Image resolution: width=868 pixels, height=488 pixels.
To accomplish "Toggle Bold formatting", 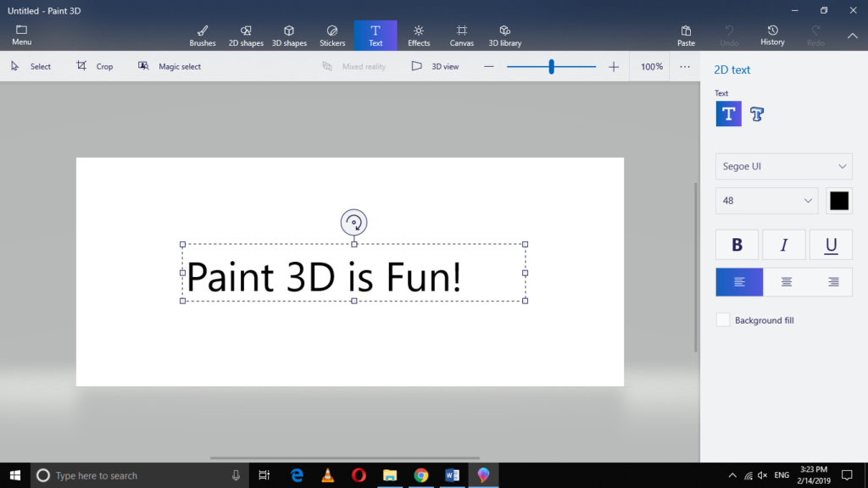I will [737, 245].
